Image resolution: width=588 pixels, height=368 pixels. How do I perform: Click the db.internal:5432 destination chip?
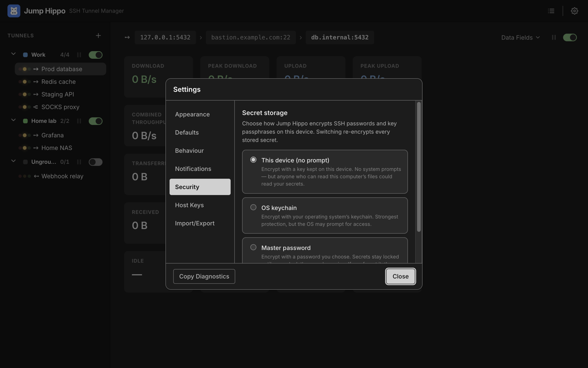(x=340, y=37)
